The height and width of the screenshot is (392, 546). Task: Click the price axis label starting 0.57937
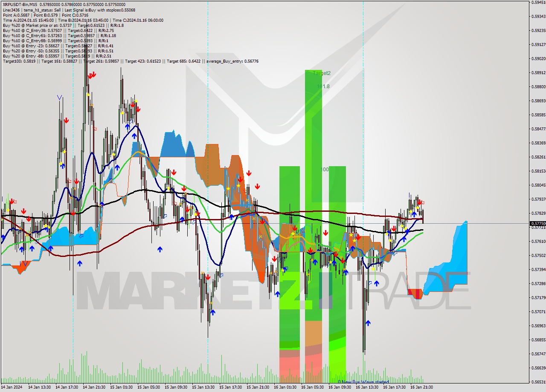click(538, 199)
